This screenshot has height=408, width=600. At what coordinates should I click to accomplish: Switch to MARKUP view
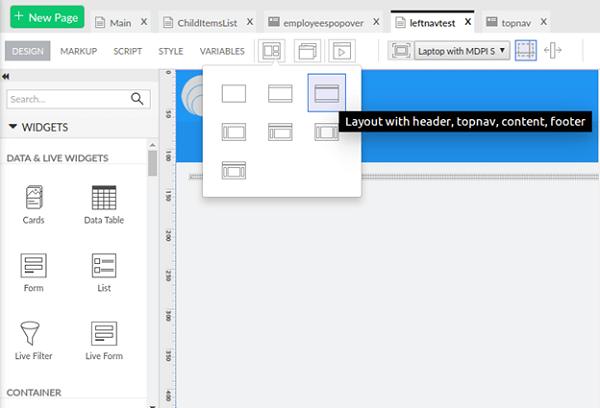pyautogui.click(x=79, y=51)
